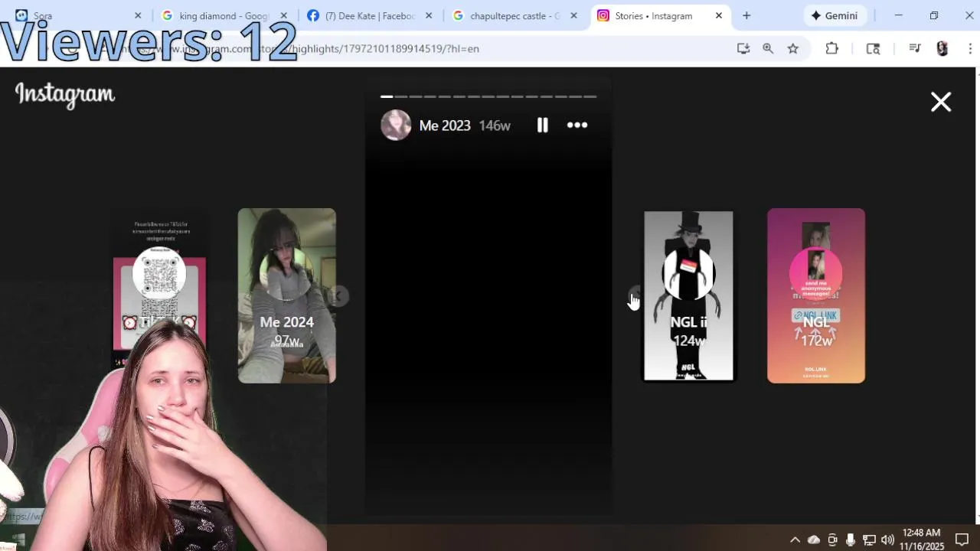Click the Me 2023 username text
Screen dimensions: 980x551
pyautogui.click(x=445, y=126)
